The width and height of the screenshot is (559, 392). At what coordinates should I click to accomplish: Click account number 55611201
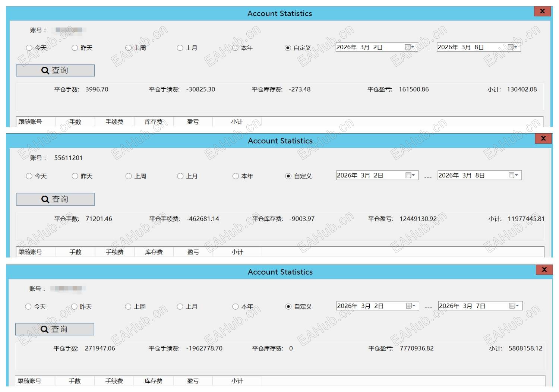click(x=68, y=158)
